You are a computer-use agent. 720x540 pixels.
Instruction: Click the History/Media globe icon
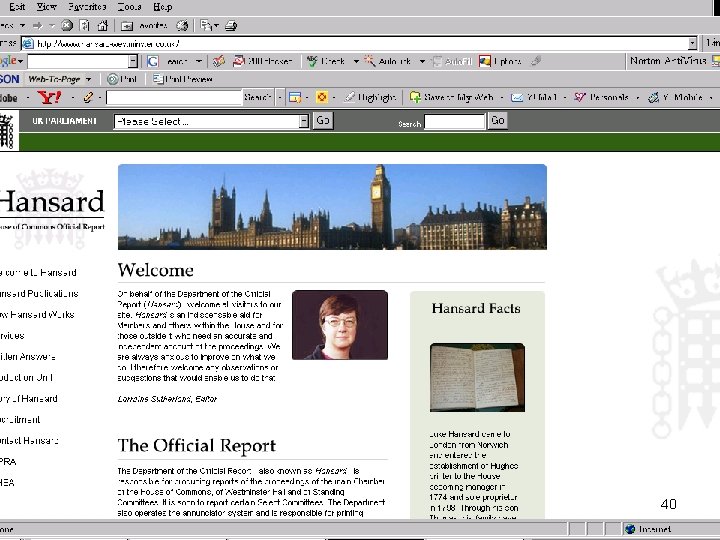(182, 26)
